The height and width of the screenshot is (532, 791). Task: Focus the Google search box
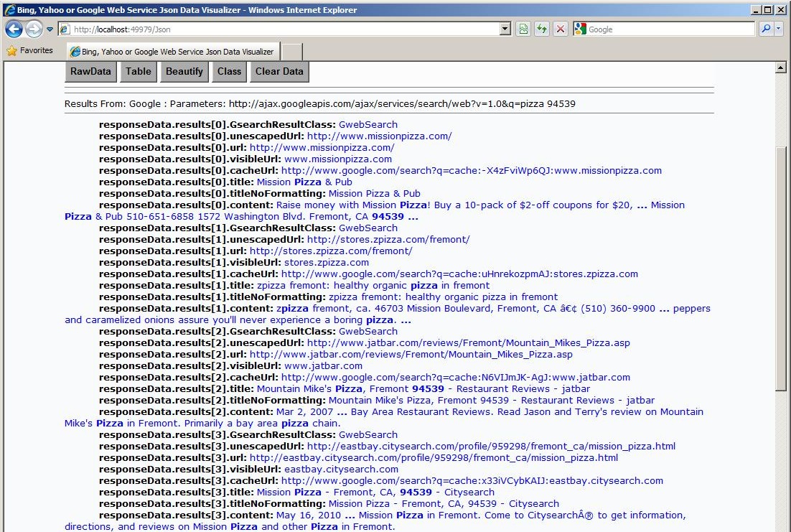pos(670,29)
